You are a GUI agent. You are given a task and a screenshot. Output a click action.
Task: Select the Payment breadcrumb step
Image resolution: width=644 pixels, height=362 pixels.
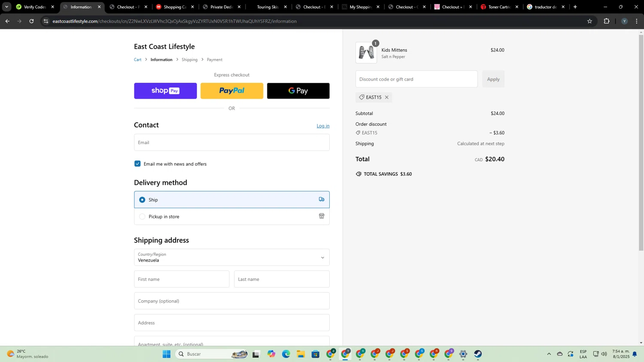(x=215, y=60)
